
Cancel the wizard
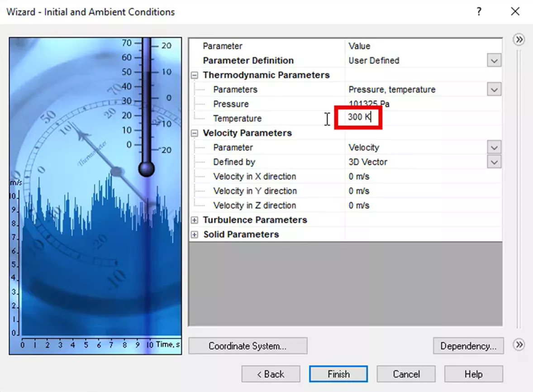tap(406, 374)
